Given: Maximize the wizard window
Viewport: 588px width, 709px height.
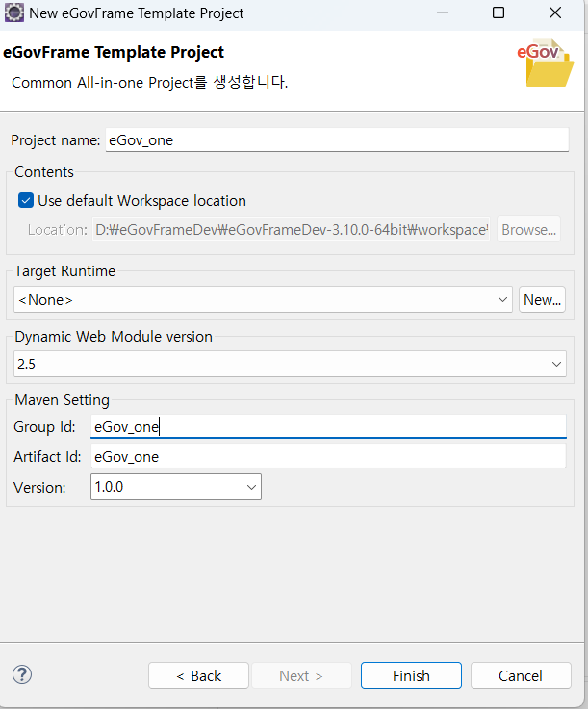Looking at the screenshot, I should click(499, 13).
